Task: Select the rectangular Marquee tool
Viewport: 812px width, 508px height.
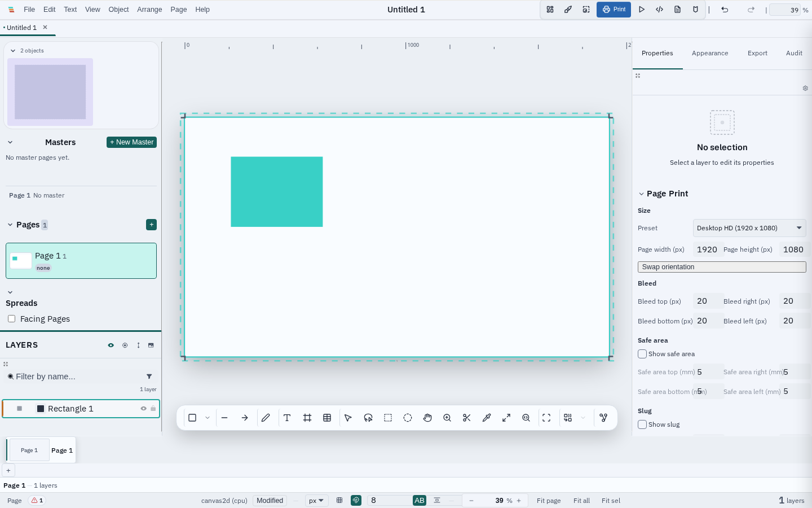Action: click(388, 418)
